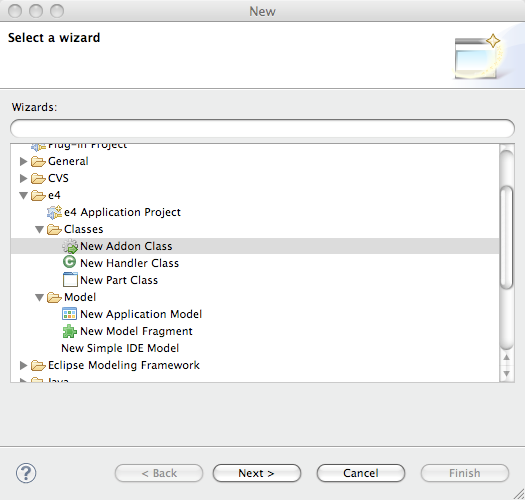The image size is (525, 500).
Task: Click the New Addon Class gear icon
Action: (x=70, y=246)
